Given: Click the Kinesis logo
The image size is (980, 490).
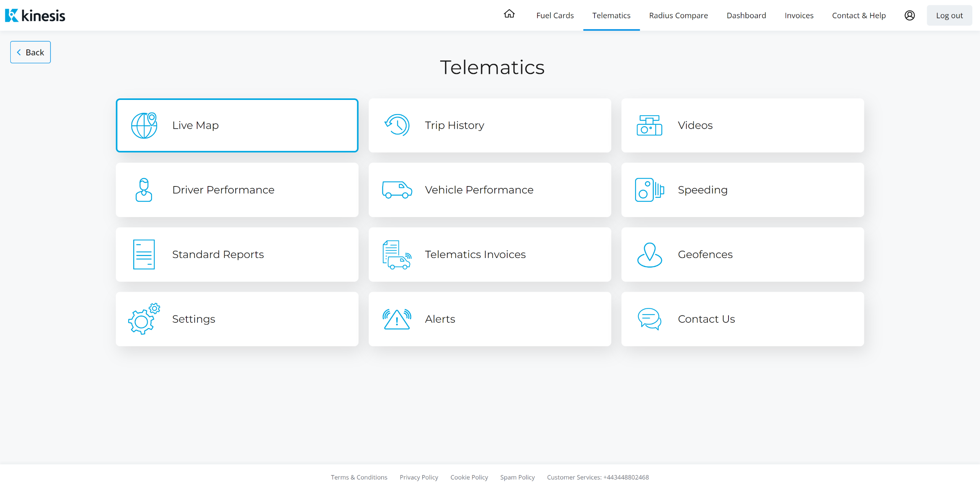Looking at the screenshot, I should click(35, 15).
